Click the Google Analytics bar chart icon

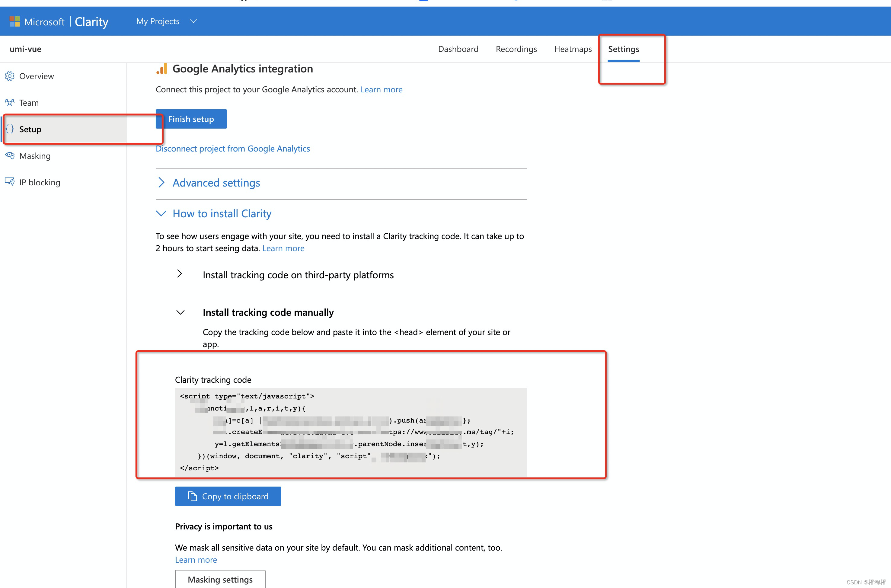(x=162, y=69)
